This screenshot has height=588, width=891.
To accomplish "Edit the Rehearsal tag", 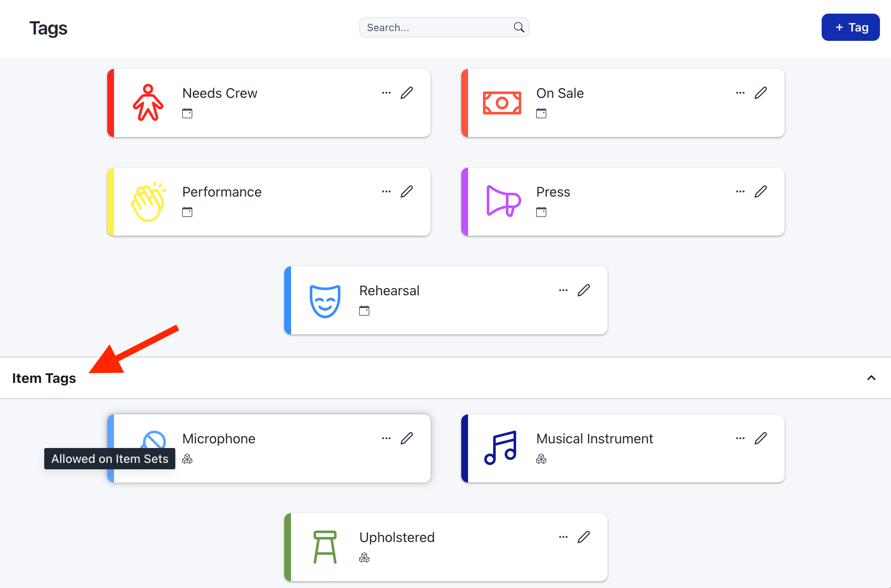I will click(x=584, y=290).
